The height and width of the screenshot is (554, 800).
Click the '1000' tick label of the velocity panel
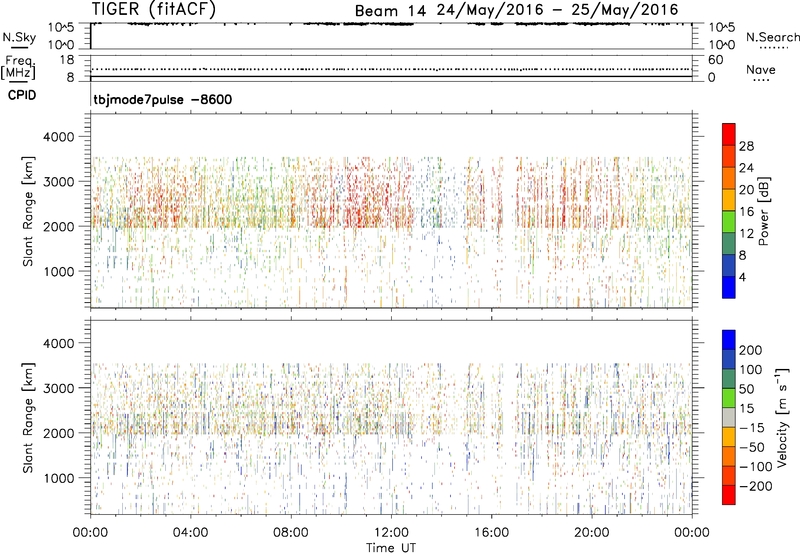coord(59,478)
